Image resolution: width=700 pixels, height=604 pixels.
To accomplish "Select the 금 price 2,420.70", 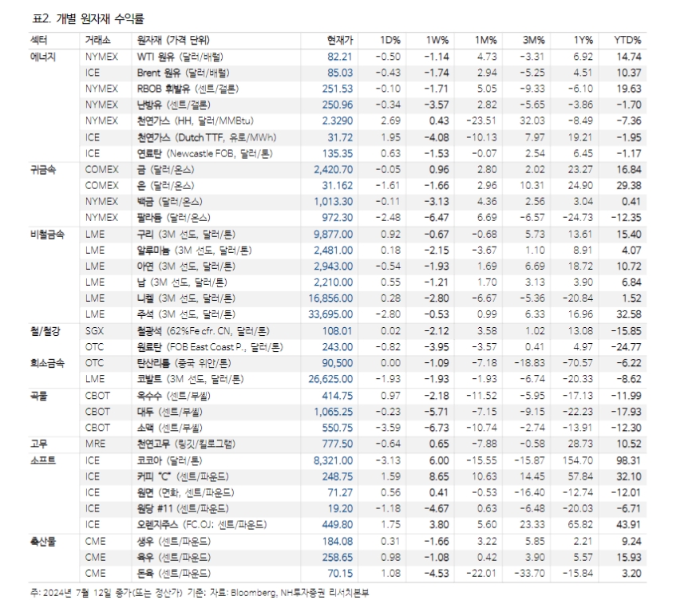I will coord(335,170).
